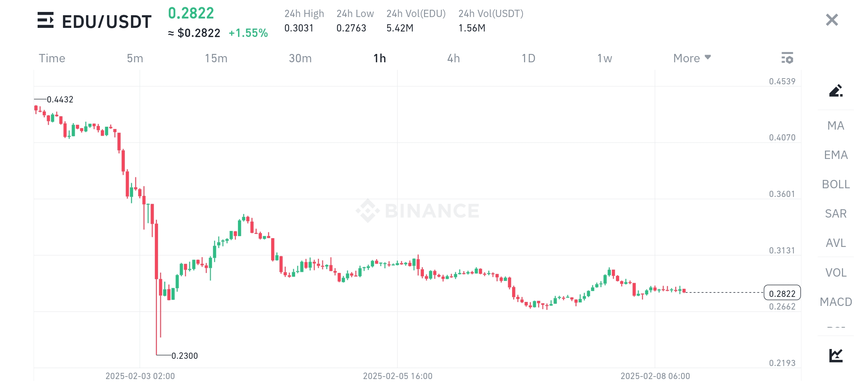Viewport: 868px width, 391px height.
Task: Show the AVL indicator
Action: pyautogui.click(x=836, y=243)
